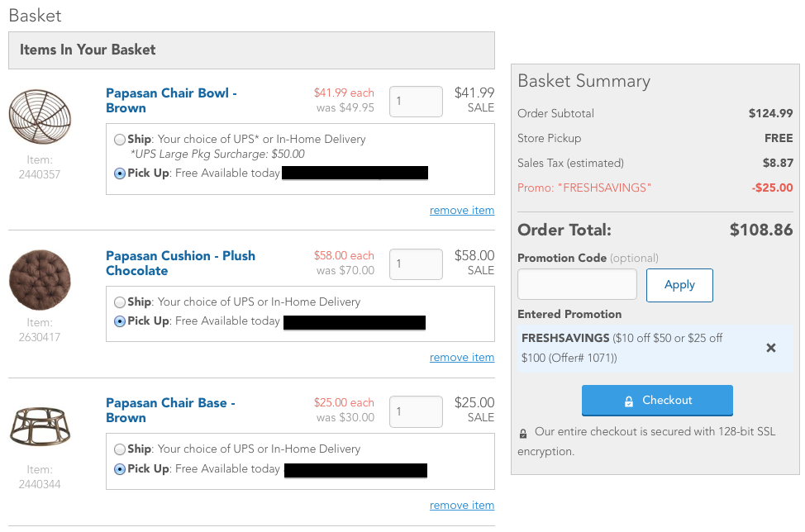Open the Papasan Chair Base product thumbnail
Viewport: 805px width, 532px height.
click(x=39, y=426)
